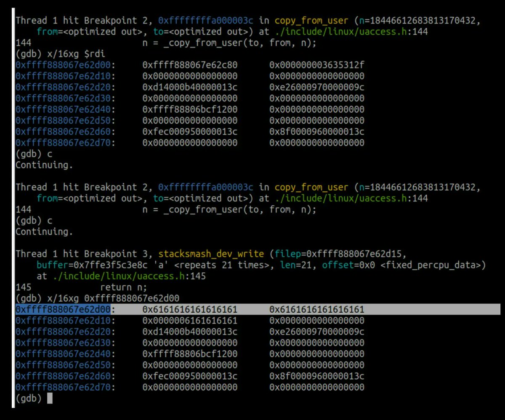The width and height of the screenshot is (505, 420).
Task: Click the Continuing. status line
Action: (44, 165)
